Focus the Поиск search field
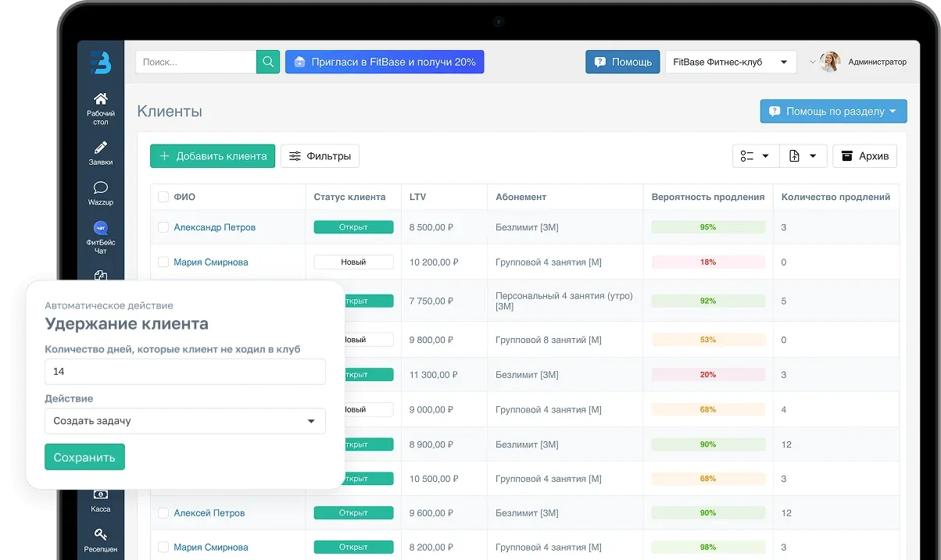 [x=195, y=62]
